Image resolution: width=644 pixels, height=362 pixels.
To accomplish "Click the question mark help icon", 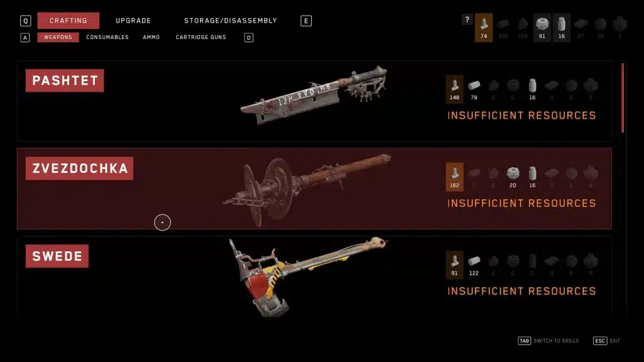I will [467, 19].
